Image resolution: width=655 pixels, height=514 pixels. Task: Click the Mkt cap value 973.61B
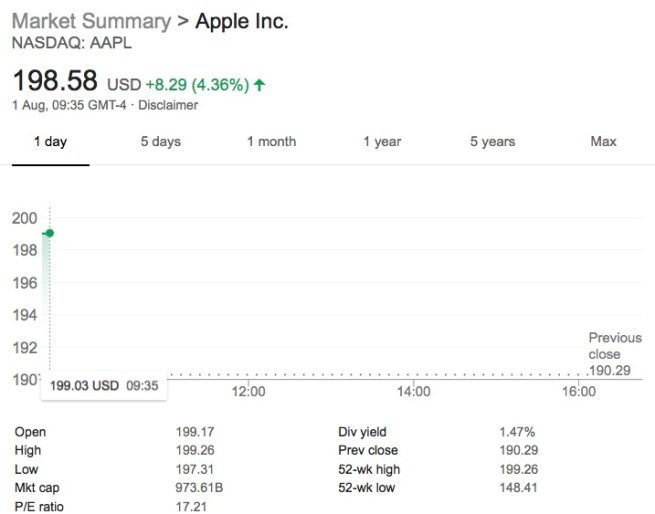point(198,487)
